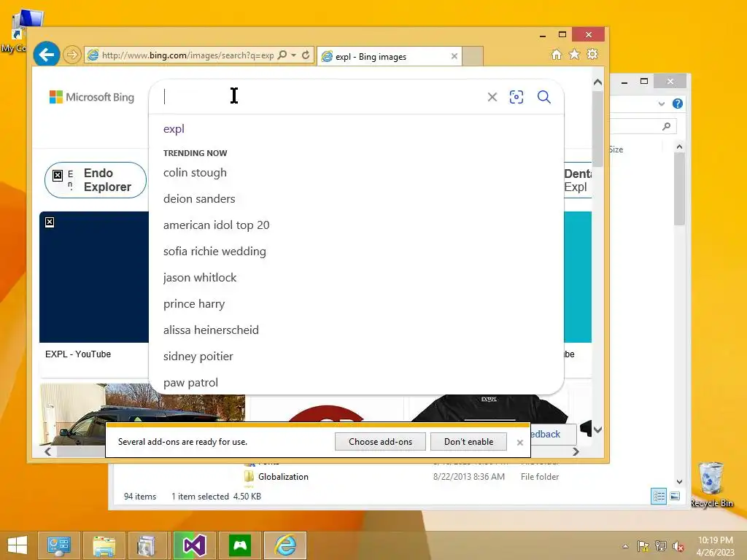Click the File Explorer search box

click(x=643, y=126)
